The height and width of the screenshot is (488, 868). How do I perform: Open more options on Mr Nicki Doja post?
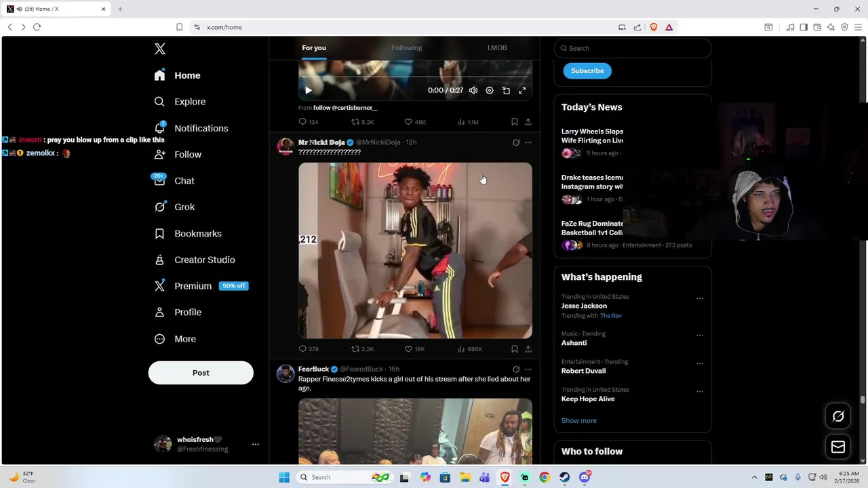pyautogui.click(x=528, y=142)
